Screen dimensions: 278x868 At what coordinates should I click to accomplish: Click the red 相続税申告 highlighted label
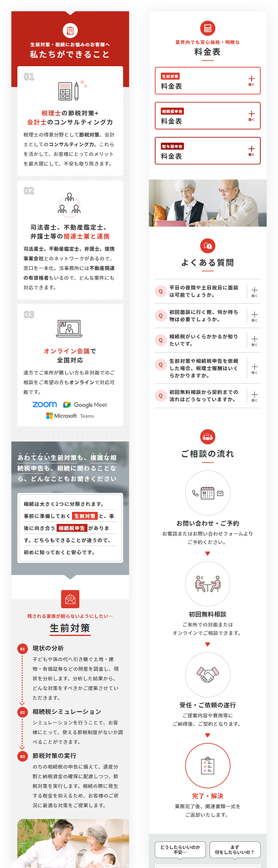click(72, 528)
